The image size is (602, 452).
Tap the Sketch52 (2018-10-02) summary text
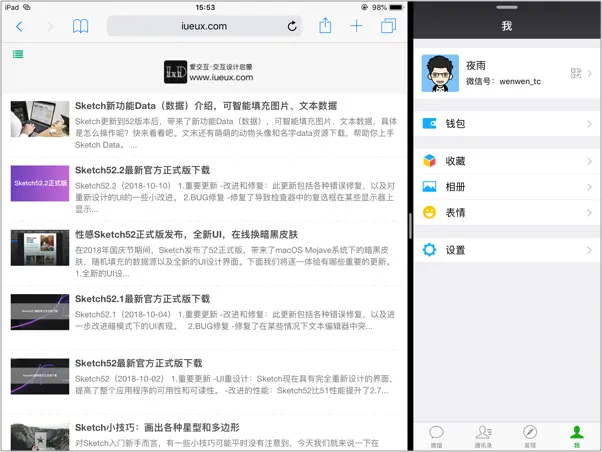[x=234, y=384]
